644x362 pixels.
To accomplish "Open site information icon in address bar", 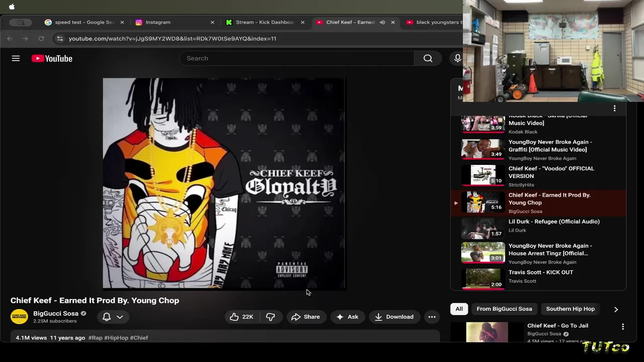I will [59, 39].
